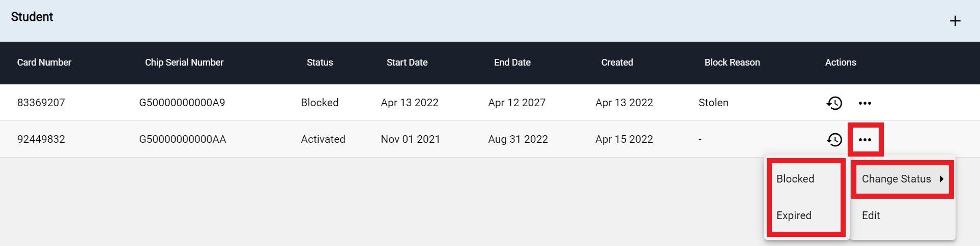Select card number 83369207 row cell
This screenshot has height=246, width=980.
click(x=41, y=103)
